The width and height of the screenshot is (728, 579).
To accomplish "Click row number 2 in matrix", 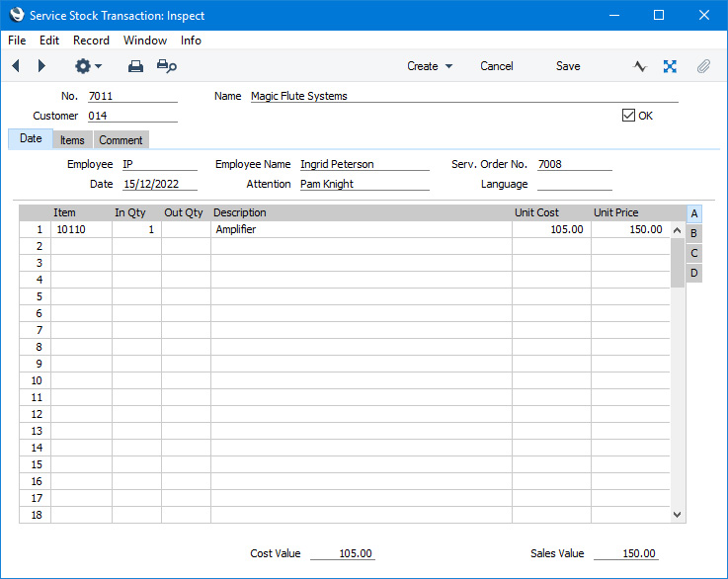I will point(36,246).
